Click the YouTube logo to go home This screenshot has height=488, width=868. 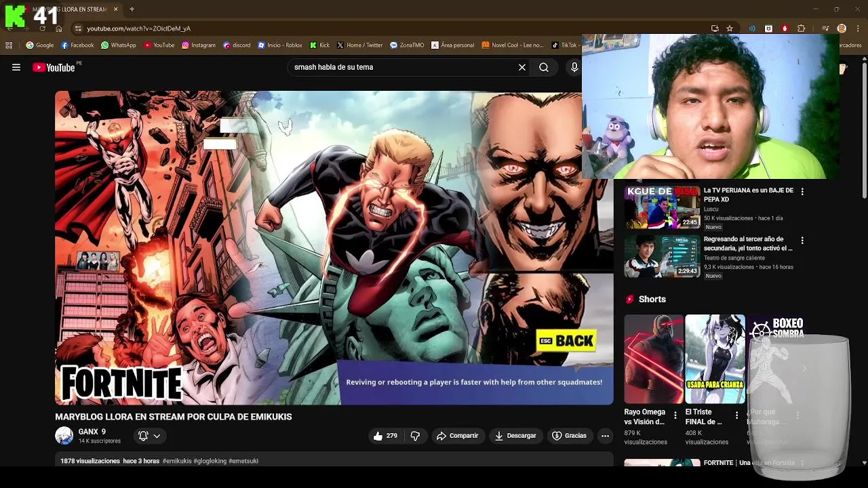tap(54, 67)
